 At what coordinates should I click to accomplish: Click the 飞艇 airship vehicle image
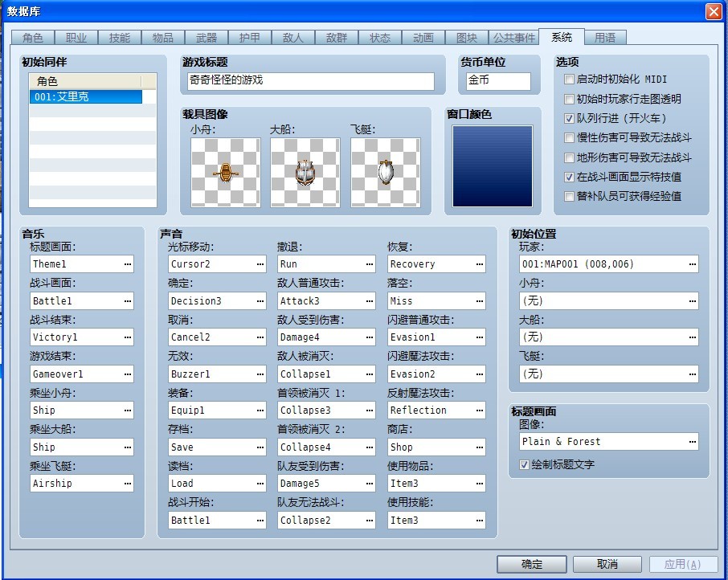pos(386,172)
